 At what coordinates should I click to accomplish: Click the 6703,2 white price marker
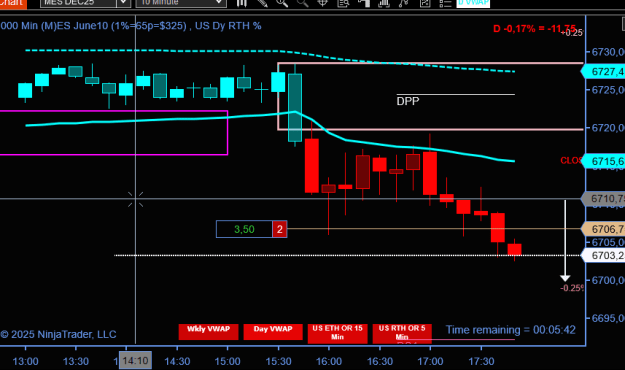(x=603, y=255)
